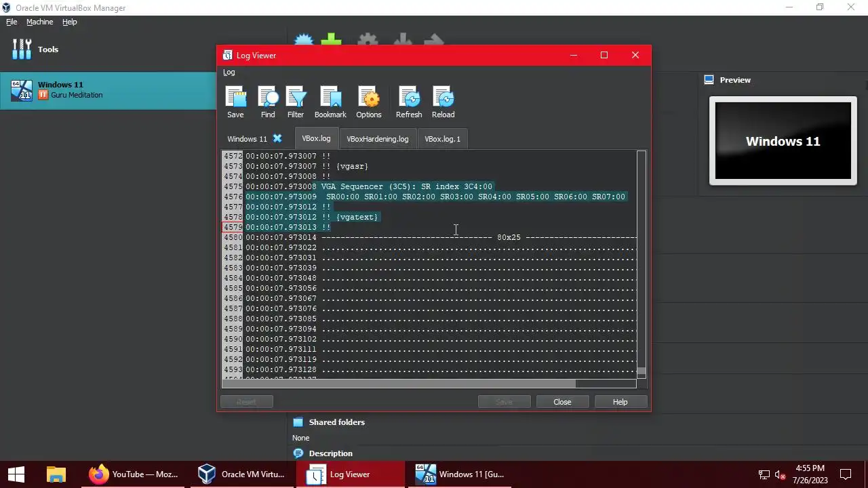Click log line 4573 {vgasr}
This screenshot has width=868, height=488.
352,166
